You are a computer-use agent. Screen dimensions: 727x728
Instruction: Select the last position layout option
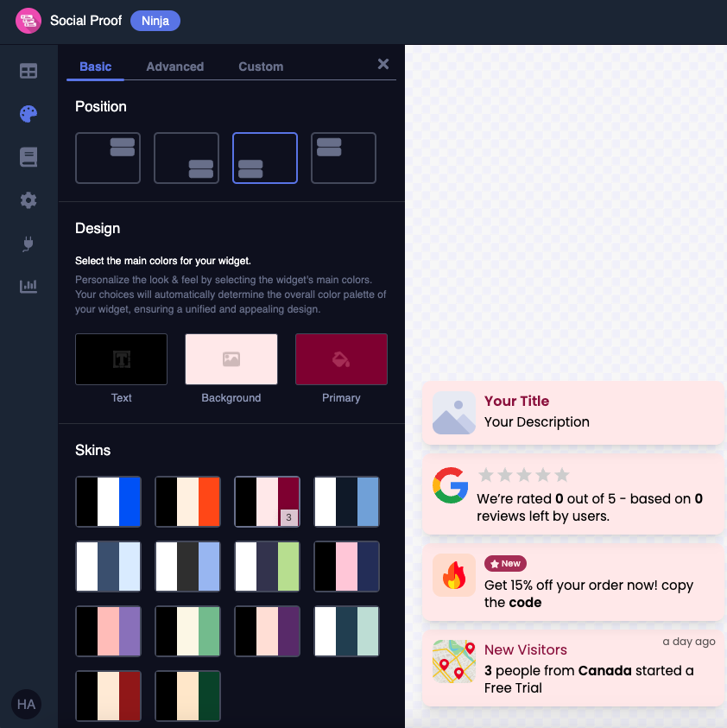(344, 158)
